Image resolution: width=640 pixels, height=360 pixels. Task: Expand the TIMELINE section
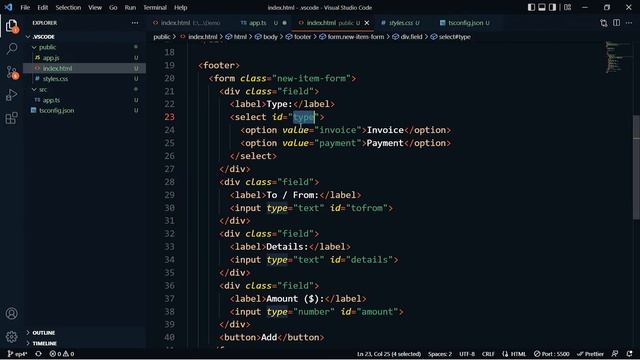tap(84, 343)
